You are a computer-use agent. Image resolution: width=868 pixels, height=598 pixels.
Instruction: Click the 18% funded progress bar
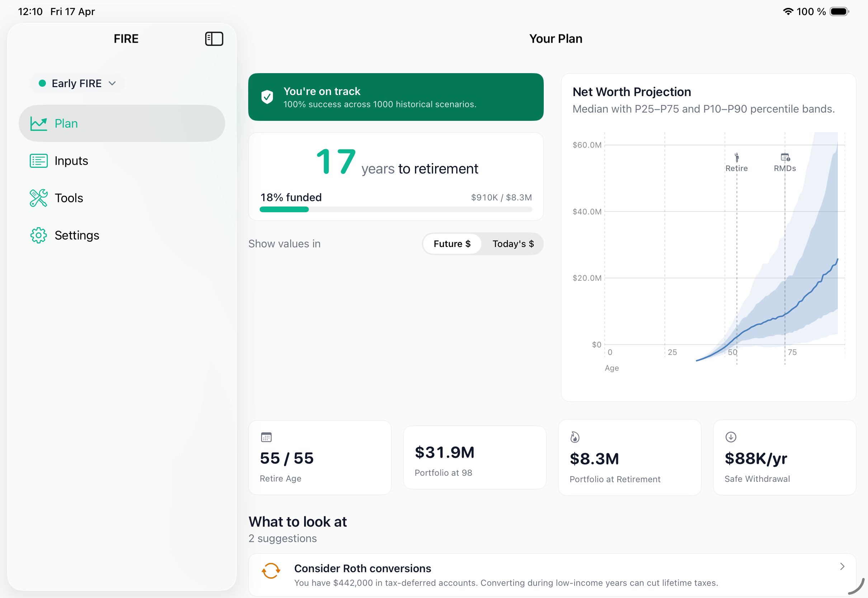pyautogui.click(x=396, y=209)
